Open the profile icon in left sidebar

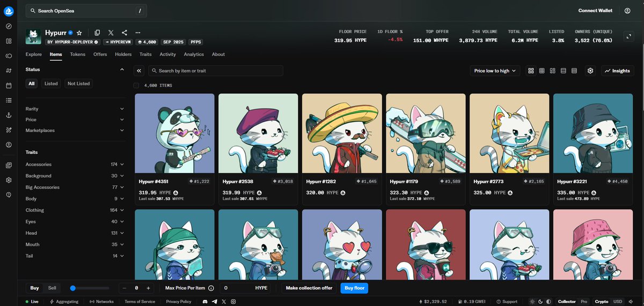[x=9, y=145]
